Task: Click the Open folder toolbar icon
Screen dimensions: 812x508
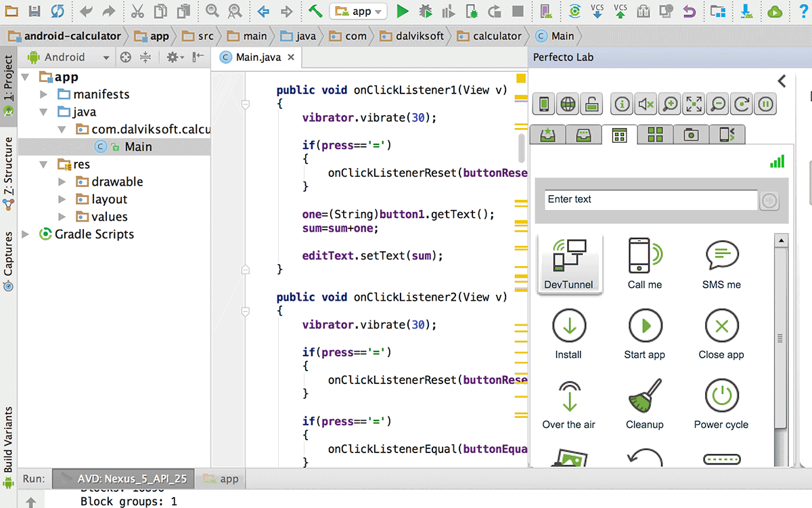Action: point(12,11)
